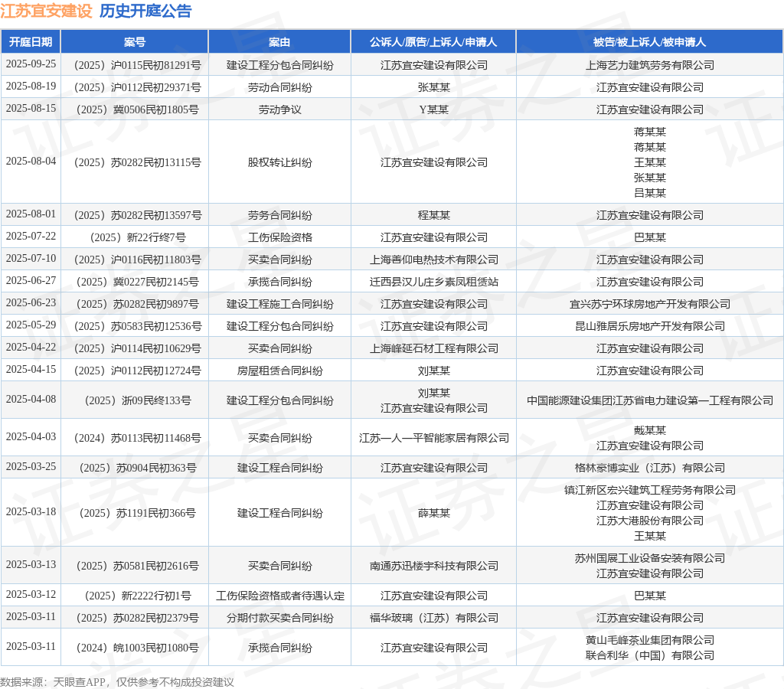Viewport: 784px width, 689px height.
Task: Select date cell 2025-08-01
Action: pos(31,214)
